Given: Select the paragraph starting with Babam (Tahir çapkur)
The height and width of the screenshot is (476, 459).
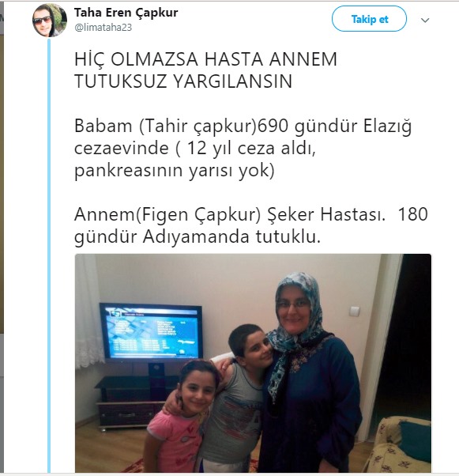Looking at the screenshot, I should click(x=243, y=148).
